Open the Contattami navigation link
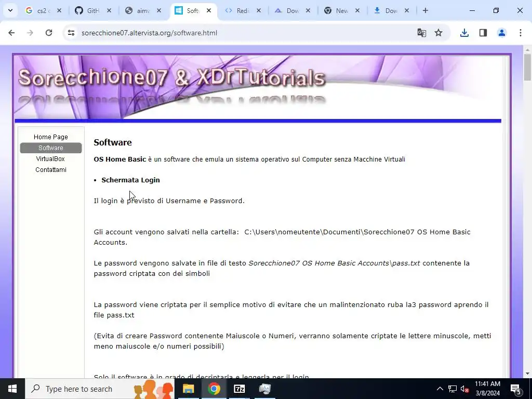 tap(51, 170)
